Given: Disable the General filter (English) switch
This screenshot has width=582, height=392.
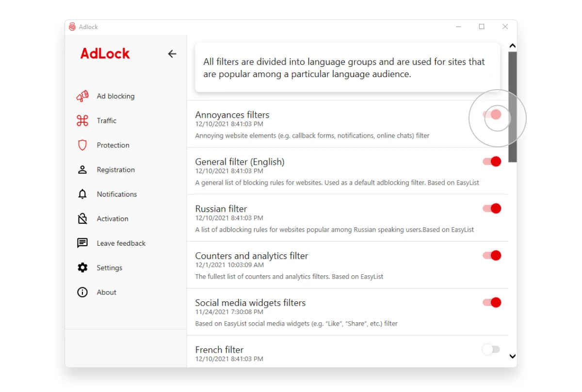Looking at the screenshot, I should point(492,161).
